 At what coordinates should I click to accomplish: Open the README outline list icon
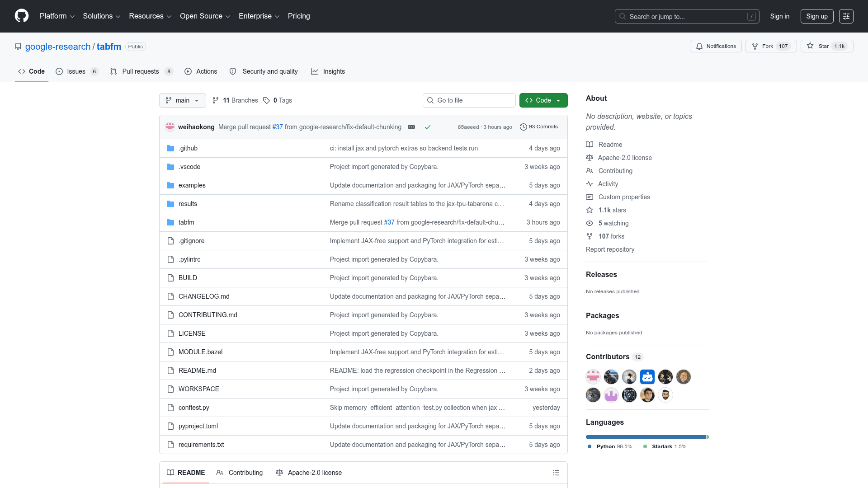pos(556,473)
